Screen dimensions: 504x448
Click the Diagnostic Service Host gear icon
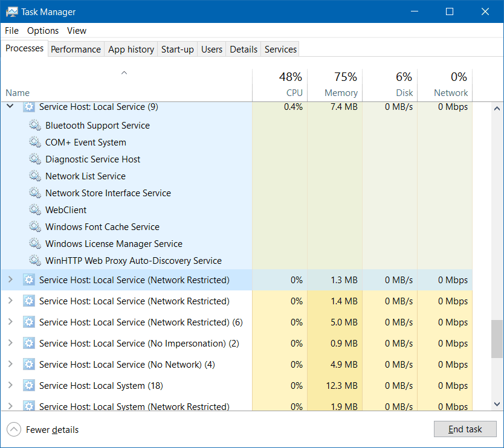coord(34,159)
